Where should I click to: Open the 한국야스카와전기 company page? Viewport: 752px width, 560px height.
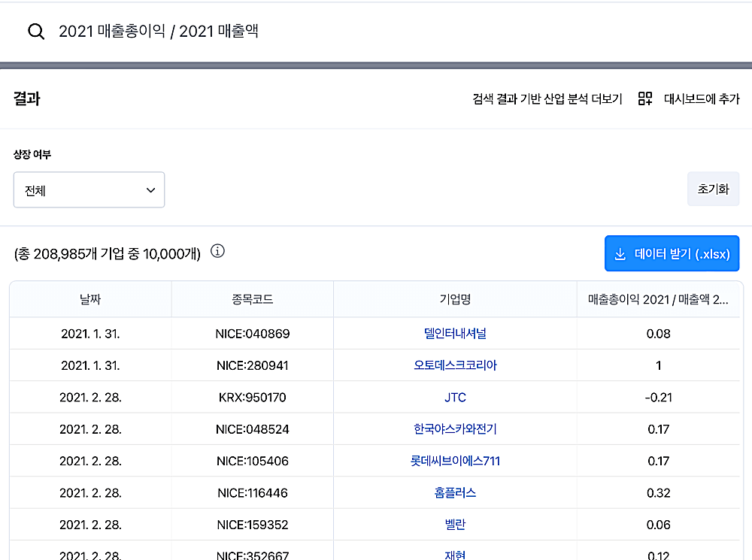tap(456, 428)
